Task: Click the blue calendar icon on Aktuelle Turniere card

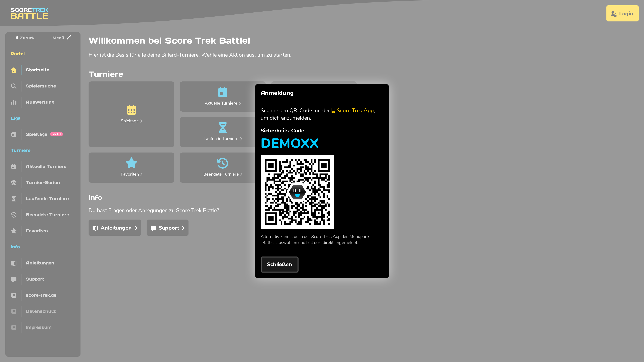Action: tap(223, 92)
